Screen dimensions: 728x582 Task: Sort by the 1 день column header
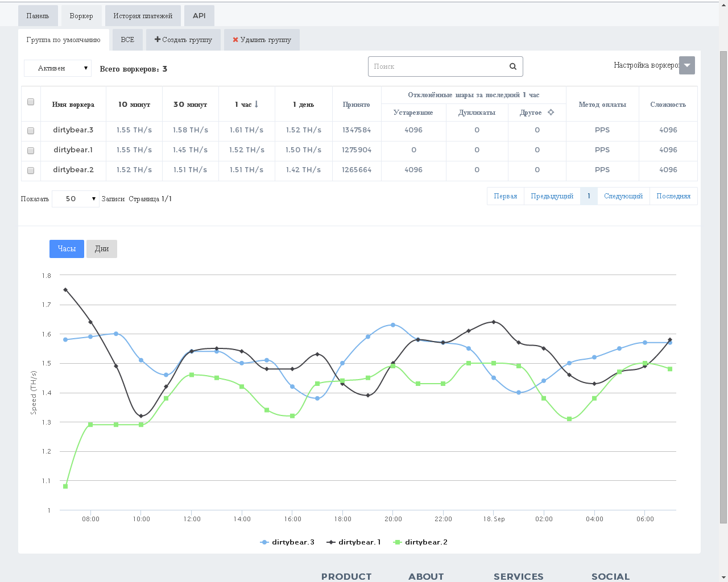[x=304, y=105]
